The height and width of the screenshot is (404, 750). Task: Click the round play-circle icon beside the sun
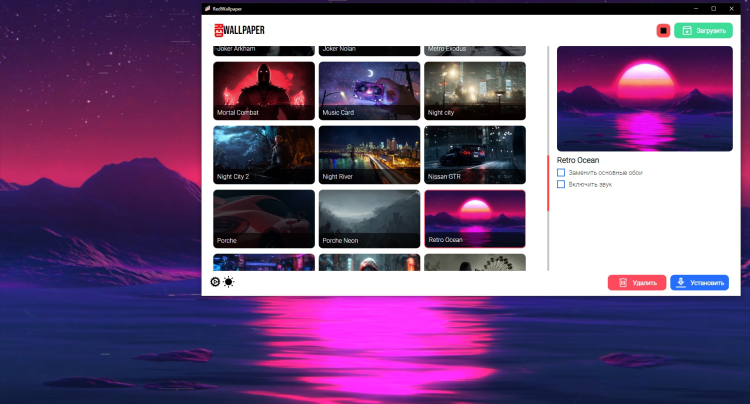215,282
